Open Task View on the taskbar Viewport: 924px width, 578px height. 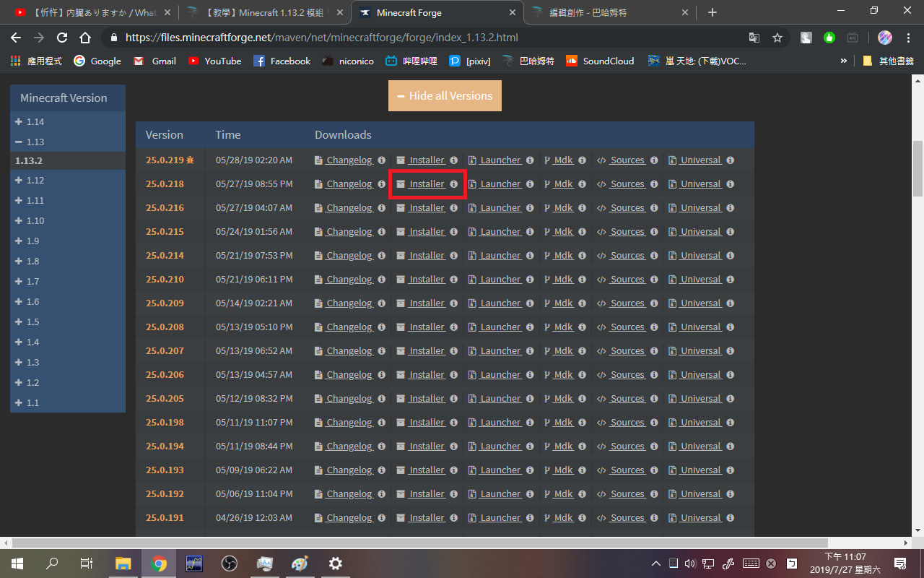[x=87, y=564]
